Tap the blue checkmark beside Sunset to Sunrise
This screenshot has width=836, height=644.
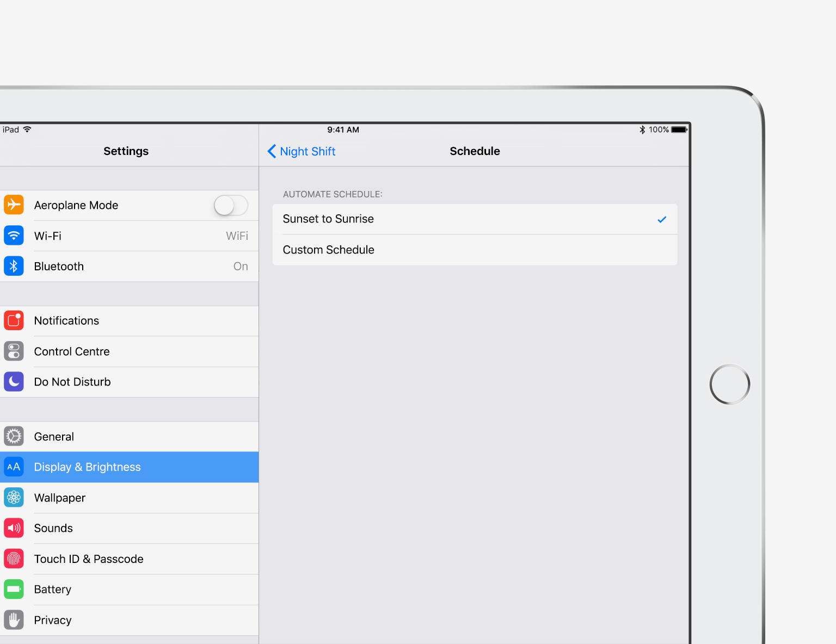[x=662, y=220]
